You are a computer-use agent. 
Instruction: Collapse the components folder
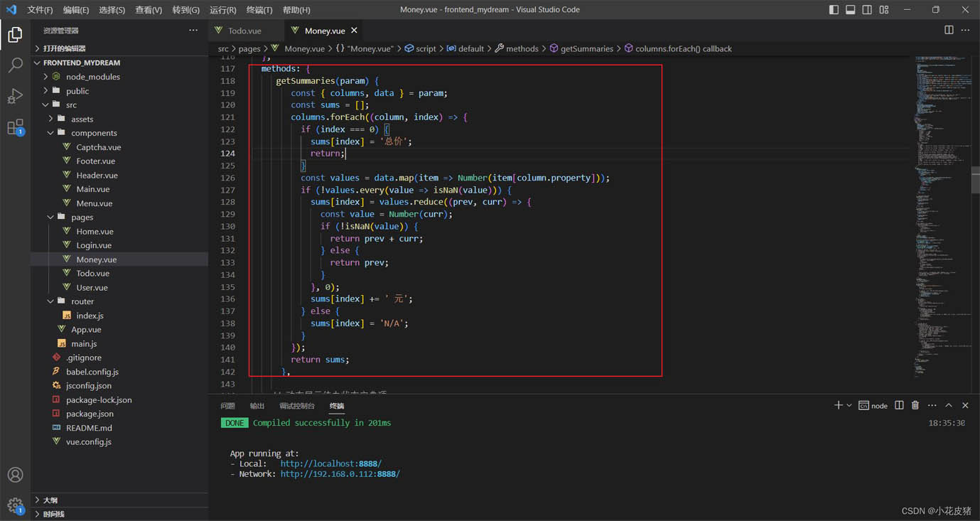point(50,133)
